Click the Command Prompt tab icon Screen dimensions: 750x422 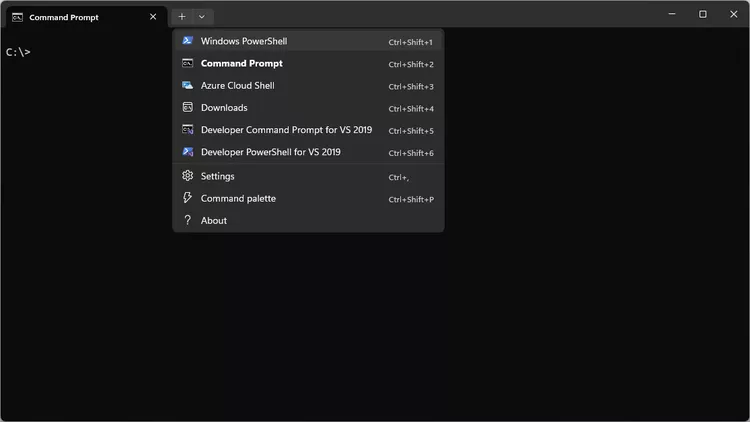pyautogui.click(x=17, y=17)
